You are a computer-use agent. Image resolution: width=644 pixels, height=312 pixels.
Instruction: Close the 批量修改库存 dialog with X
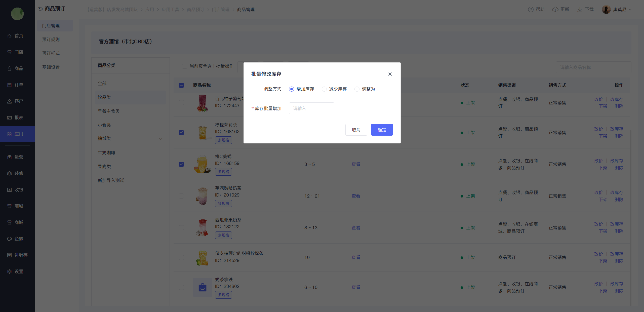click(390, 74)
